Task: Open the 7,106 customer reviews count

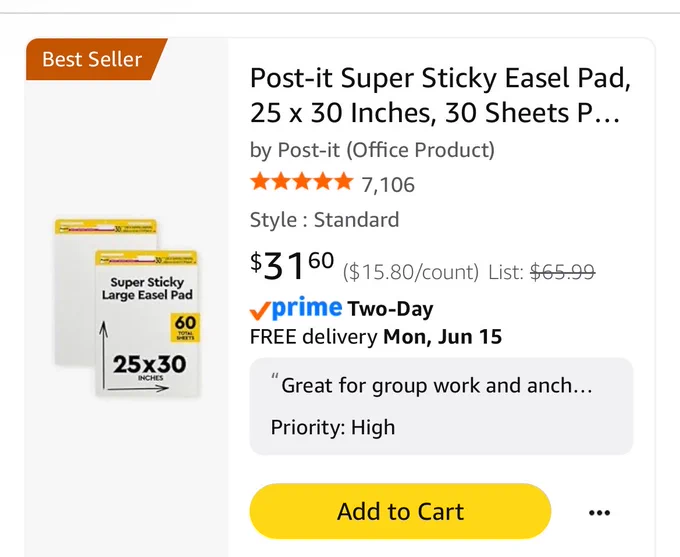Action: [388, 185]
